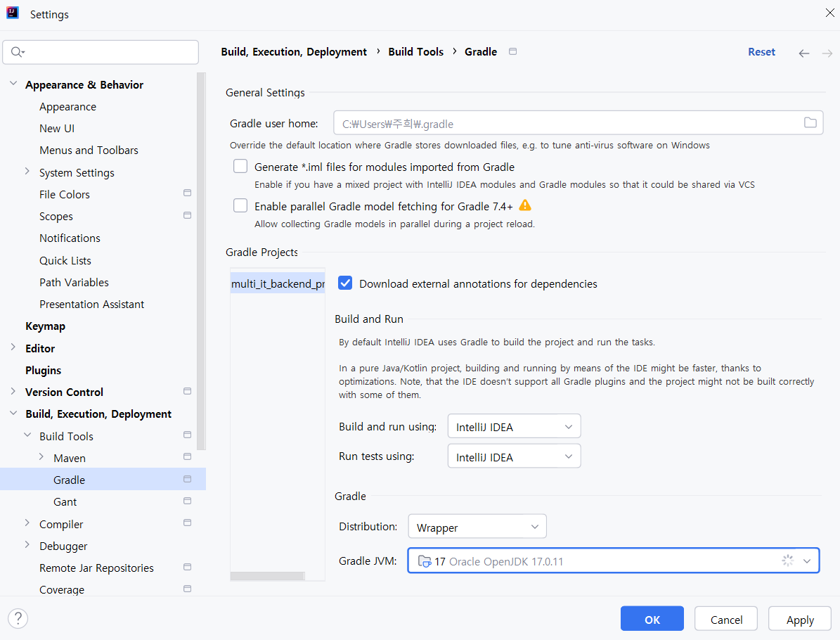The height and width of the screenshot is (640, 840).
Task: Select Notifications in the settings tree
Action: [x=70, y=238]
